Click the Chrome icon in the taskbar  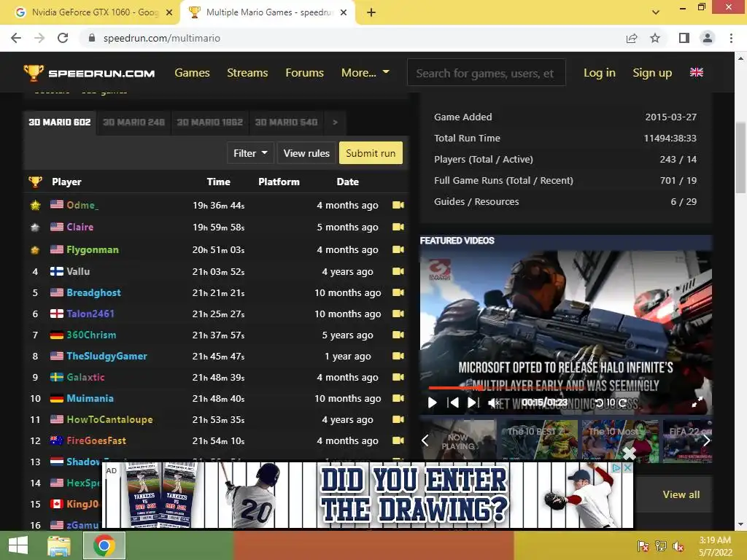click(104, 545)
